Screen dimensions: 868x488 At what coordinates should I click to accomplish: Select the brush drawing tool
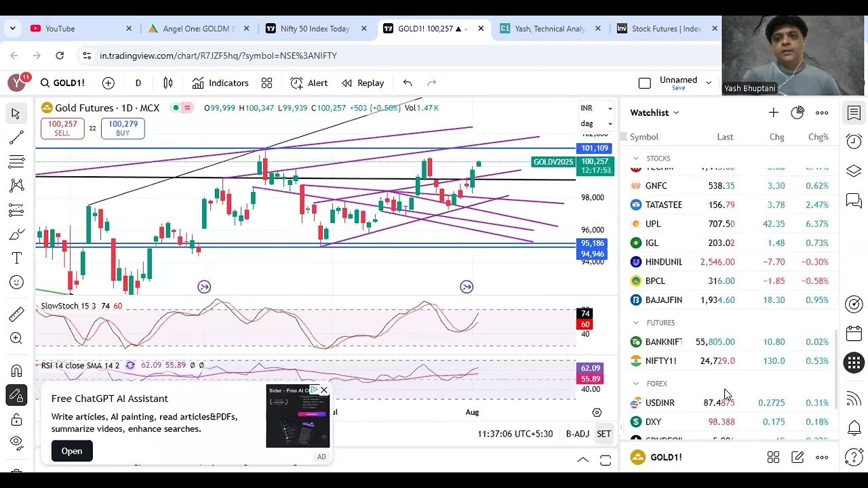click(x=16, y=235)
